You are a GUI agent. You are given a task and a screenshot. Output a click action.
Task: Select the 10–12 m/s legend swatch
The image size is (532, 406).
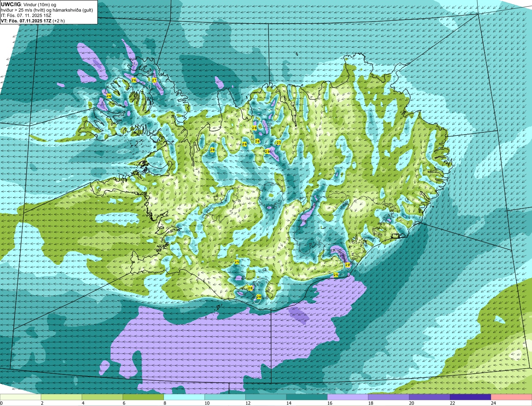pyautogui.click(x=225, y=397)
